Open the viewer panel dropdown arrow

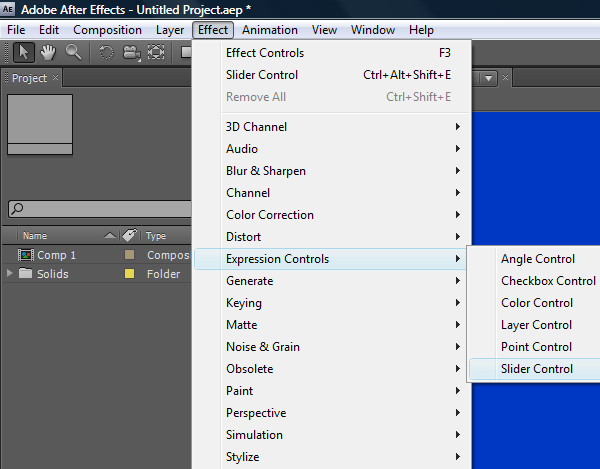pyautogui.click(x=488, y=78)
